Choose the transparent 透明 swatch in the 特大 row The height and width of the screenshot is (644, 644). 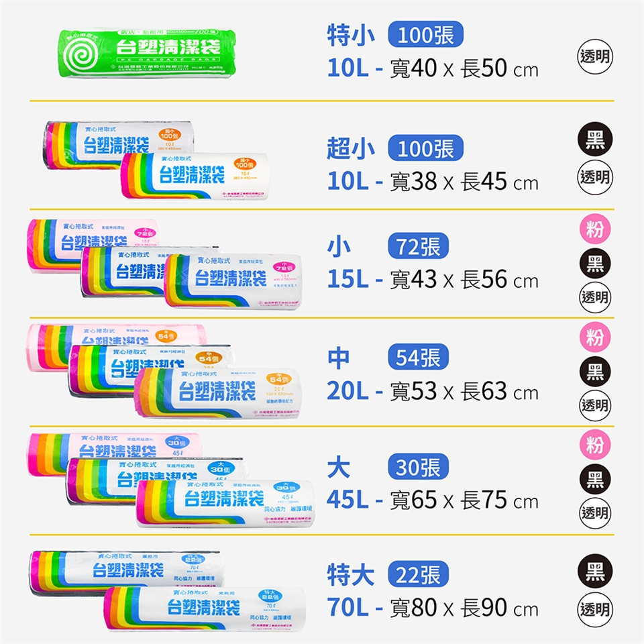(x=594, y=609)
